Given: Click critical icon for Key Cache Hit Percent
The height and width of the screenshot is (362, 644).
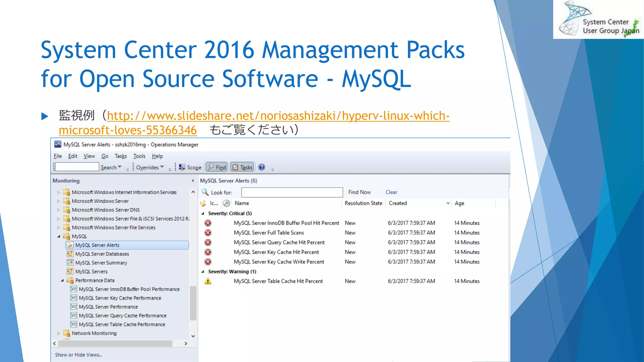Looking at the screenshot, I should coord(208,252).
